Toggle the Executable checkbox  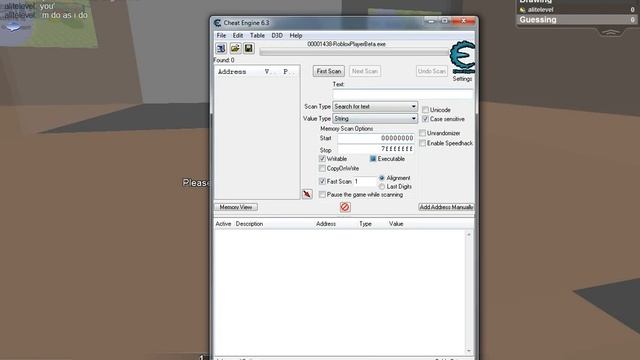click(x=373, y=159)
